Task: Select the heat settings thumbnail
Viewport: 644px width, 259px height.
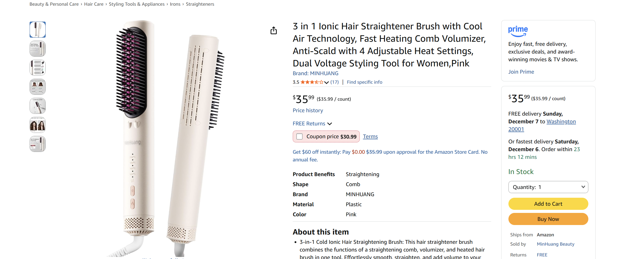Action: click(x=38, y=106)
